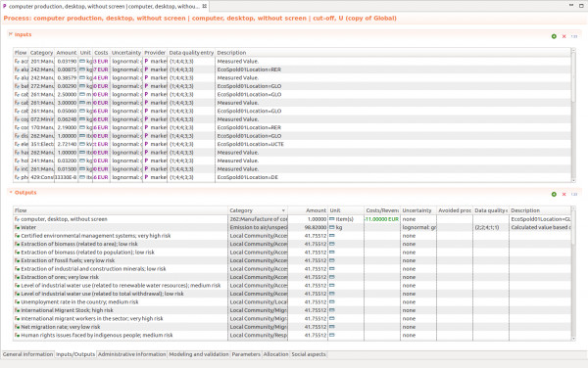The width and height of the screenshot is (588, 368).
Task: Toggle formula view icon in Outputs section
Action: (574, 195)
